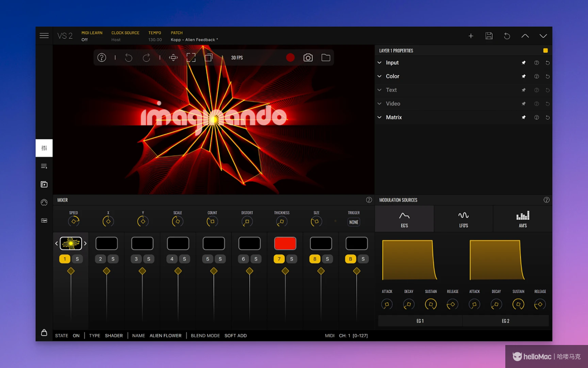
Task: Toggle fullscreen preview icon
Action: click(191, 57)
